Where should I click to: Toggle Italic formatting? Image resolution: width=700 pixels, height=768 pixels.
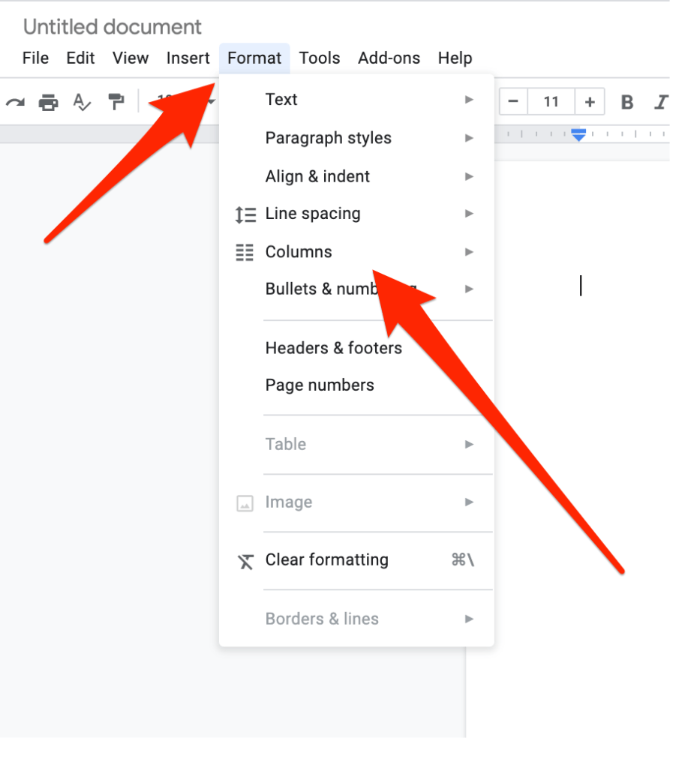(x=660, y=102)
